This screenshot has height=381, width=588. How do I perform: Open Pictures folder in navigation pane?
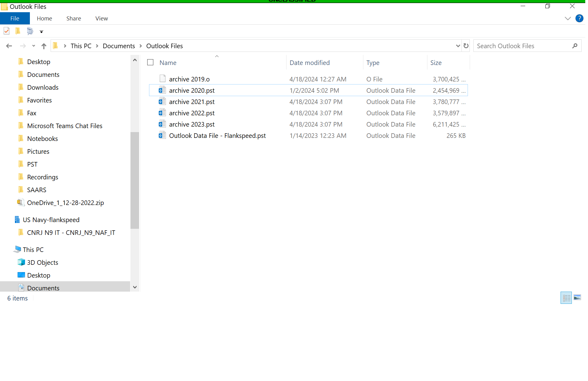pos(38,152)
